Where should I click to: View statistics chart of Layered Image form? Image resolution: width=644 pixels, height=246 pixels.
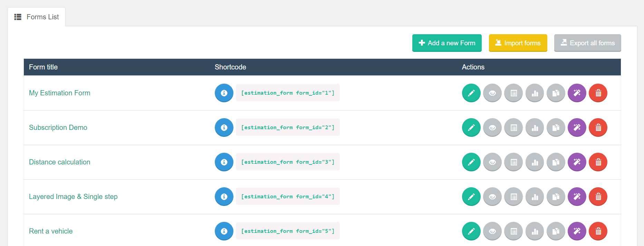(535, 197)
